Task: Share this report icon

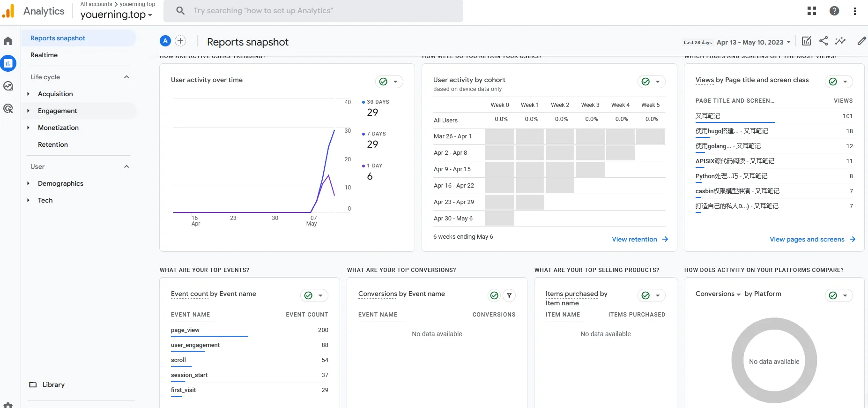Action: point(823,41)
